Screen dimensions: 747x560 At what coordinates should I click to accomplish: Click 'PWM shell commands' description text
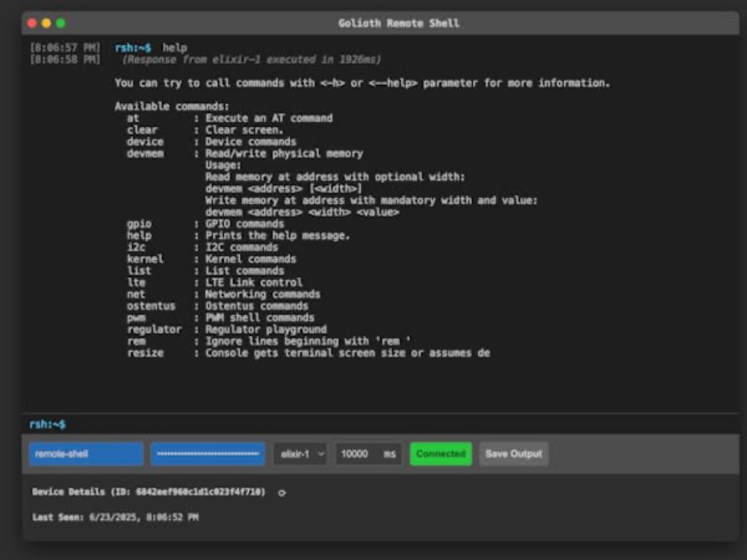click(260, 317)
